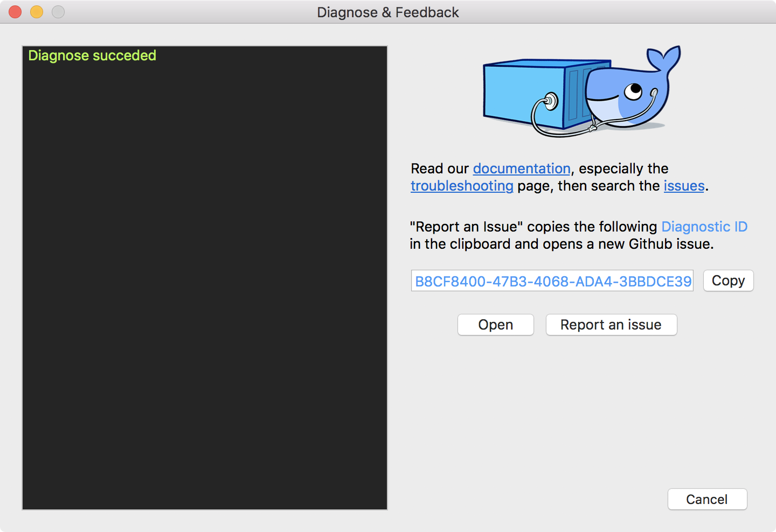Minimize the window with the yellow button
Screen dimensions: 776x532
[37, 12]
